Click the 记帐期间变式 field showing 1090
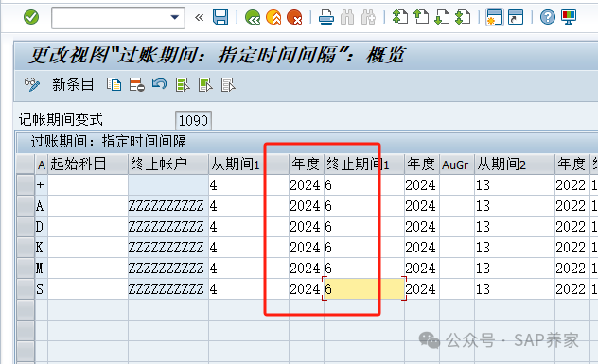Screen dimensions: 598x364 [193, 120]
